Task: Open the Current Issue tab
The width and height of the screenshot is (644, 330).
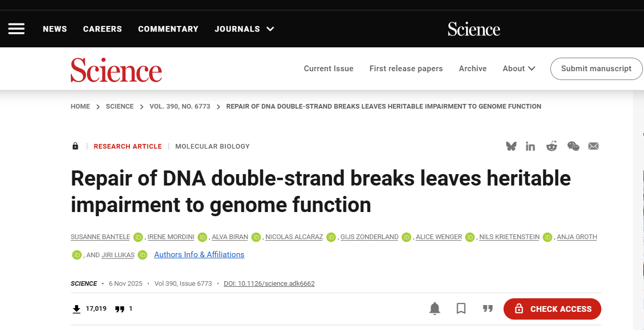Action: click(328, 69)
